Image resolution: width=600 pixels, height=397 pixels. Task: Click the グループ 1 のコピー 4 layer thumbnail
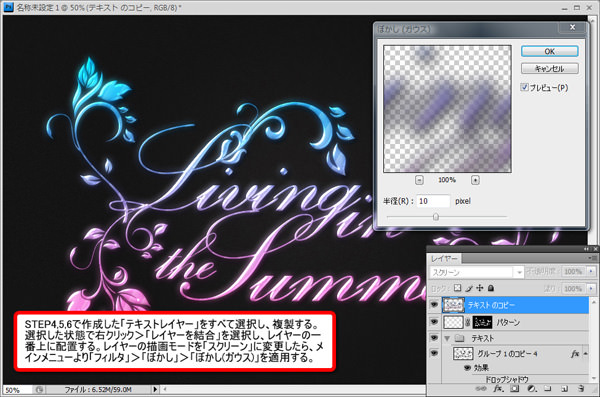463,353
